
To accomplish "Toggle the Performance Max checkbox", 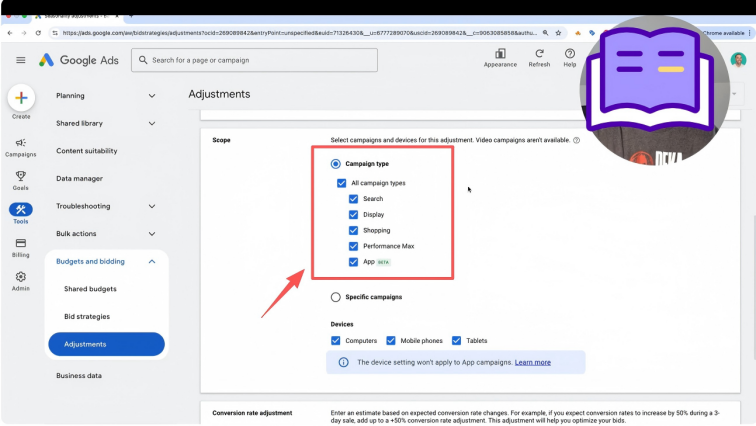I will coord(353,246).
